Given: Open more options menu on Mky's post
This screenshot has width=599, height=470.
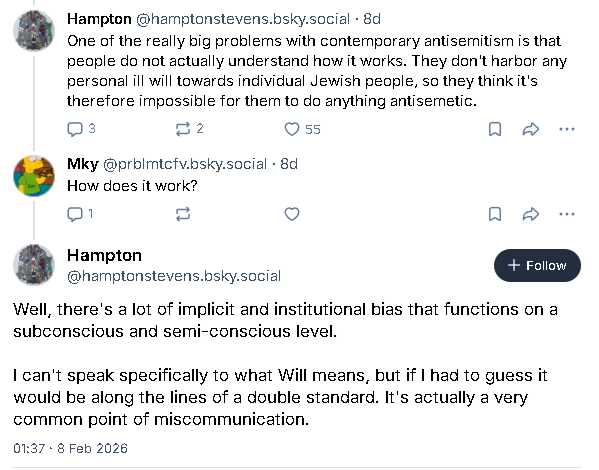Looking at the screenshot, I should coord(567,214).
